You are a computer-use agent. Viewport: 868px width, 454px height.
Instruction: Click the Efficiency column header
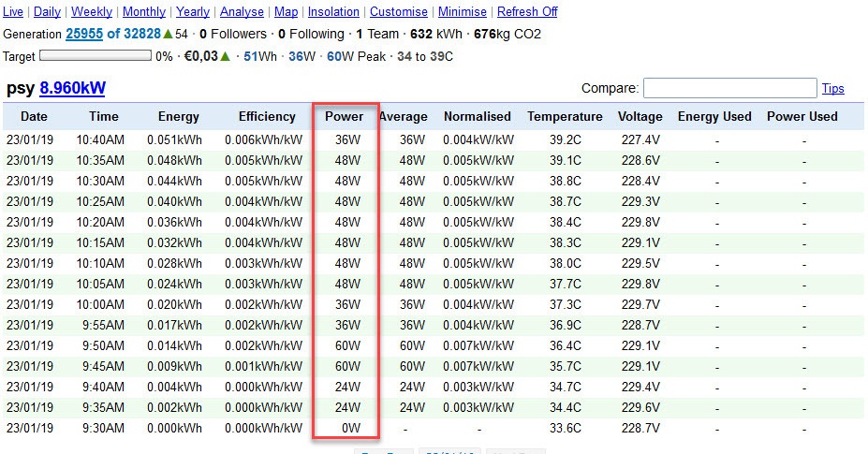click(267, 116)
